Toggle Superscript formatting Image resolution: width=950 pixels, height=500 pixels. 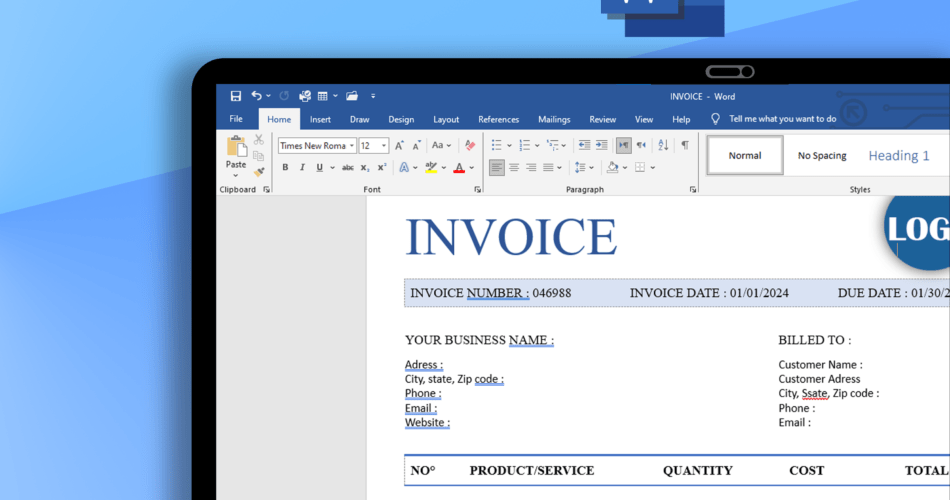pos(382,168)
